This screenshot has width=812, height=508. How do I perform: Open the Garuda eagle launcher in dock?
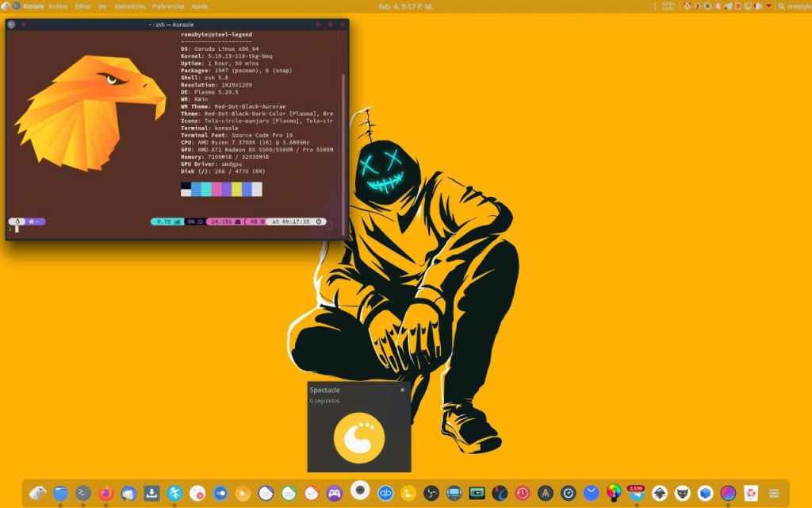coord(37,493)
